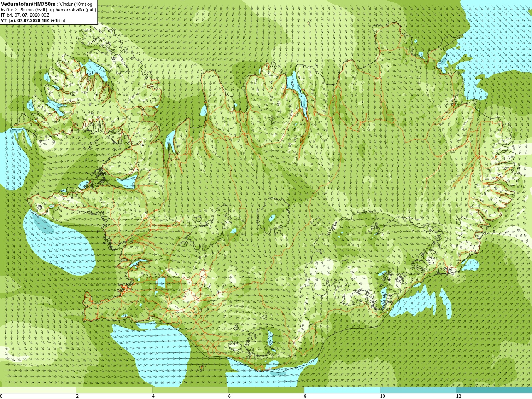Click the light cyan 8–10 m/s legend swatch
The width and height of the screenshot is (532, 399).
pyautogui.click(x=342, y=390)
